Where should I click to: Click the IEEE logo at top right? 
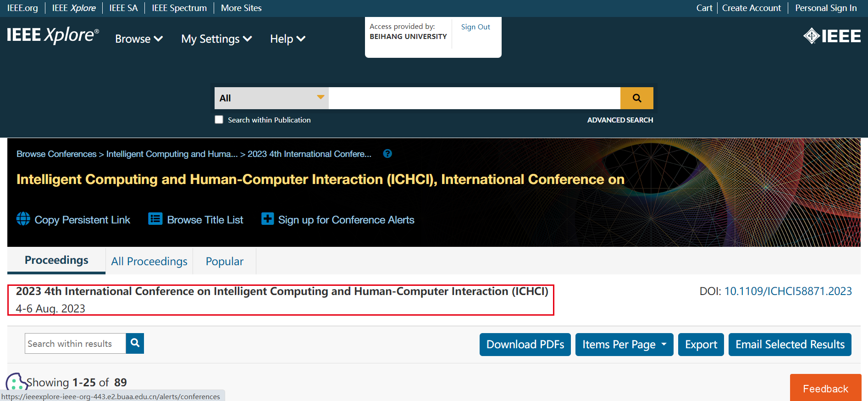pyautogui.click(x=832, y=36)
